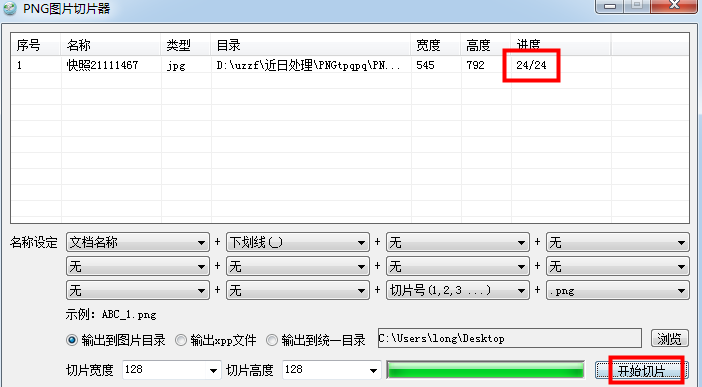Open the 文档名称 naming dropdown
Image resolution: width=702 pixels, height=387 pixels.
click(x=137, y=242)
